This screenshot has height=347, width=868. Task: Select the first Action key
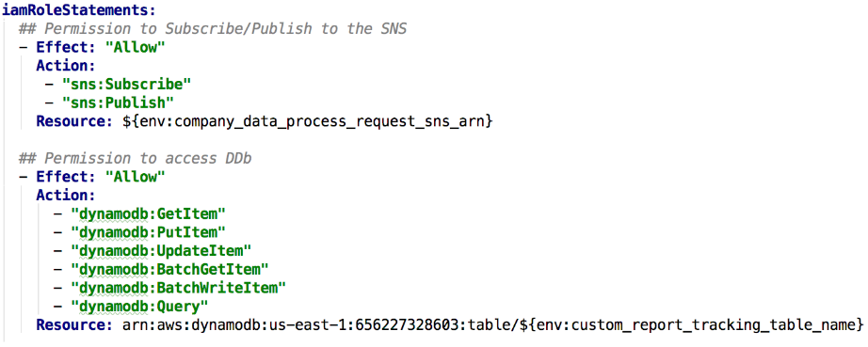67,66
